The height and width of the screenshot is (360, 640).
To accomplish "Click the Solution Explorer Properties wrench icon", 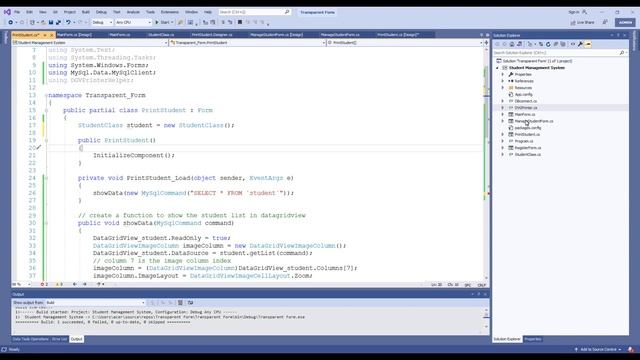I will point(580,44).
